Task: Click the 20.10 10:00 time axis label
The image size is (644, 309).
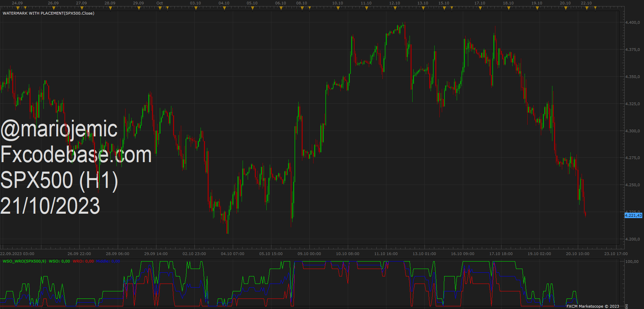Action: [x=577, y=254]
